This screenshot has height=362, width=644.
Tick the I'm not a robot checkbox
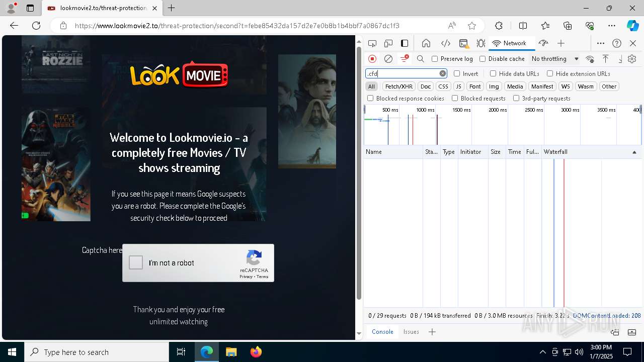tap(136, 262)
